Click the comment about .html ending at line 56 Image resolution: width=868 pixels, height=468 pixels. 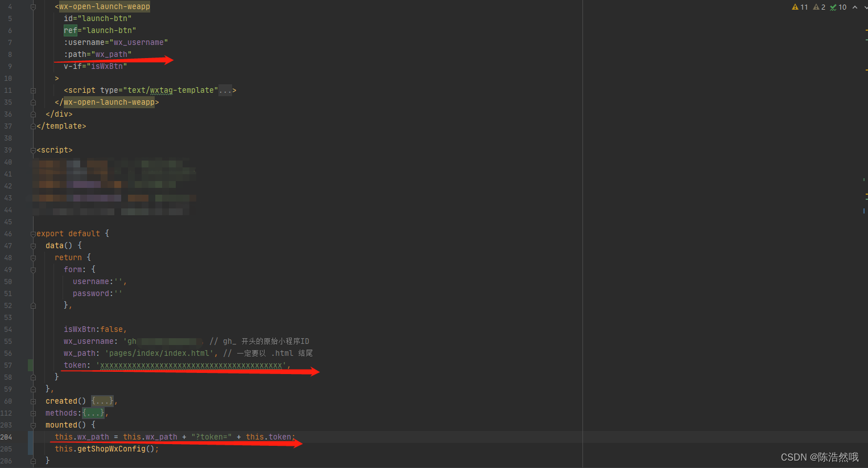point(268,354)
